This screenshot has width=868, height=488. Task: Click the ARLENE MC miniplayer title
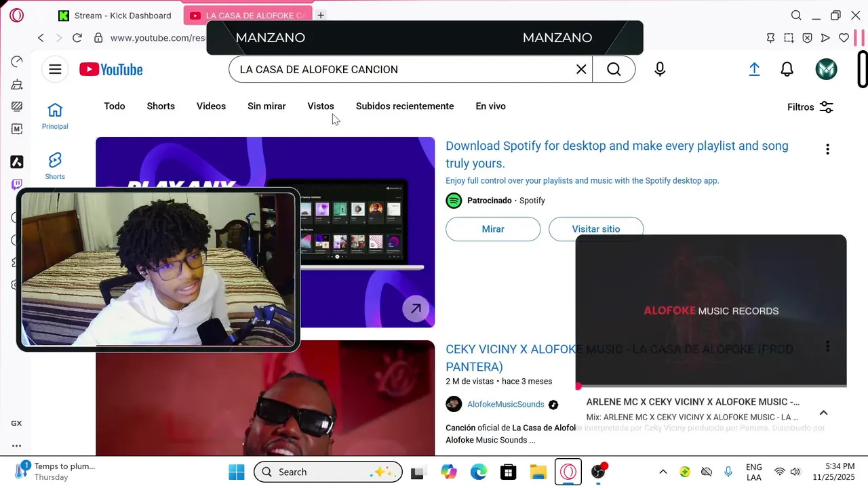point(692,402)
